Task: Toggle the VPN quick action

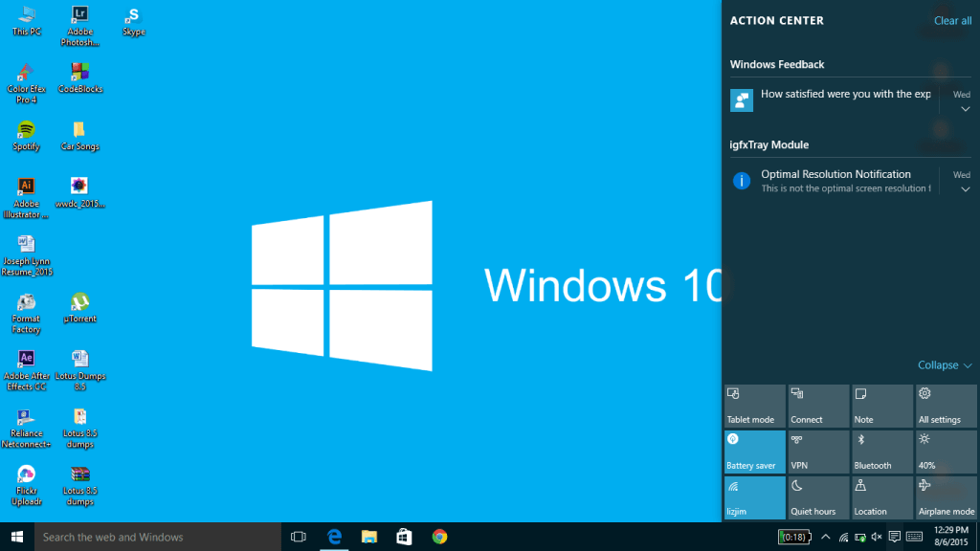Action: tap(819, 452)
